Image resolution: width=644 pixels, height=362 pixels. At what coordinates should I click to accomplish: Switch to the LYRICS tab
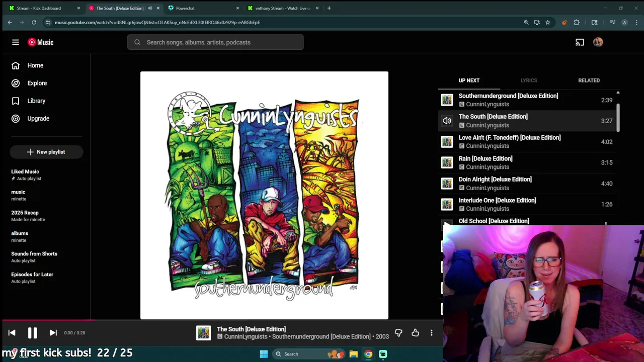coord(529,80)
